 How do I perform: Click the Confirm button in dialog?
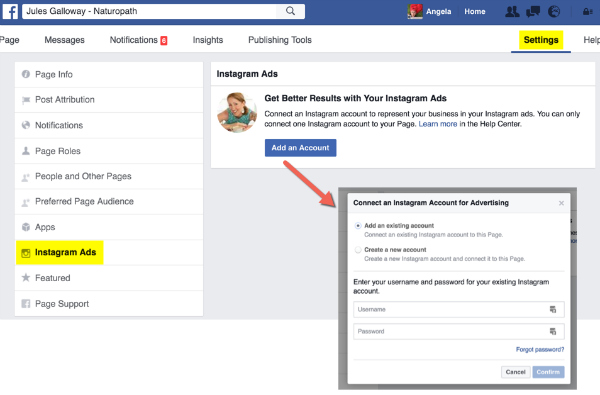[x=548, y=372]
